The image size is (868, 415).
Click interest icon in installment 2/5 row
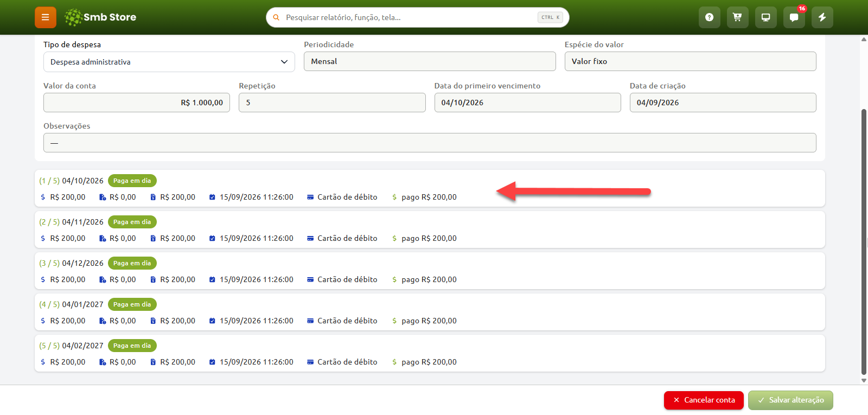click(103, 238)
